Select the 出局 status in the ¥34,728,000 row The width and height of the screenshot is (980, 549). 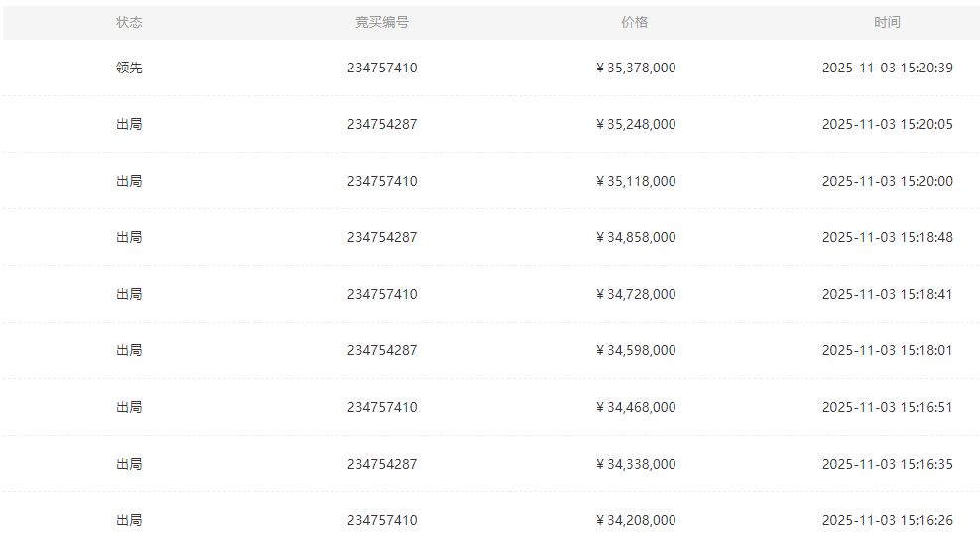[129, 295]
